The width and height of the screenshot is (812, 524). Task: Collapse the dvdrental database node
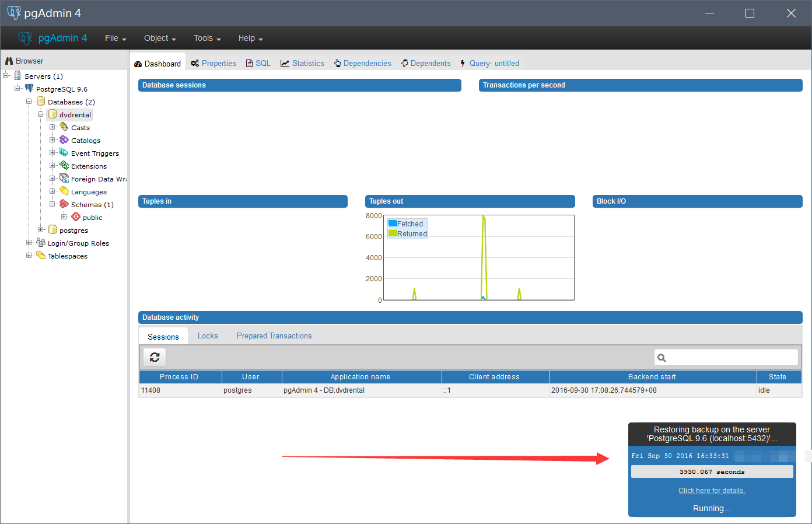pyautogui.click(x=41, y=114)
